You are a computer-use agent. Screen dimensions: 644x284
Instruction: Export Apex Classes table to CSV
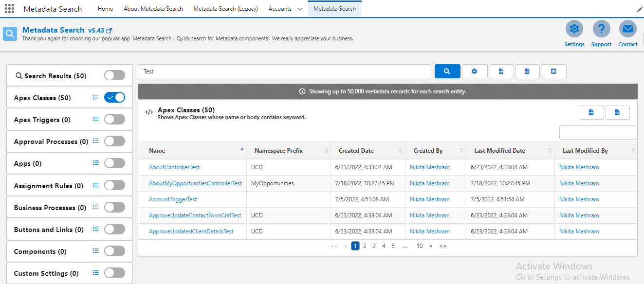click(x=617, y=112)
